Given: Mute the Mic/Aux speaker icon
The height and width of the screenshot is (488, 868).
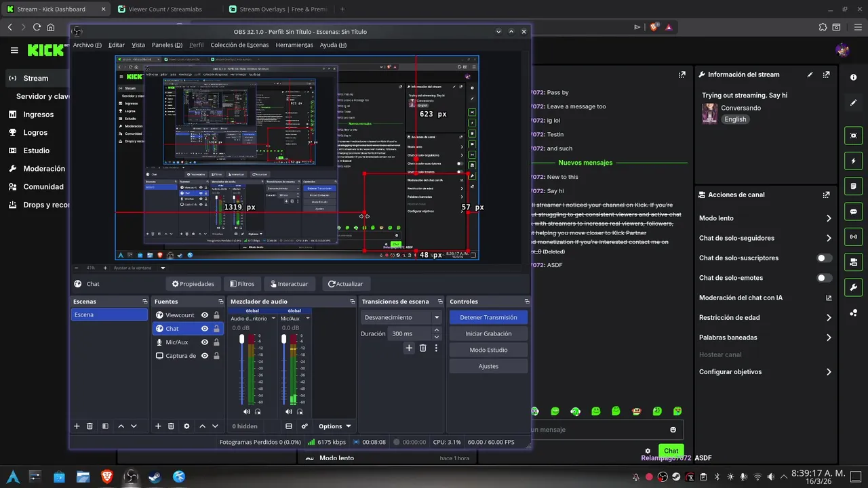Looking at the screenshot, I should (288, 411).
